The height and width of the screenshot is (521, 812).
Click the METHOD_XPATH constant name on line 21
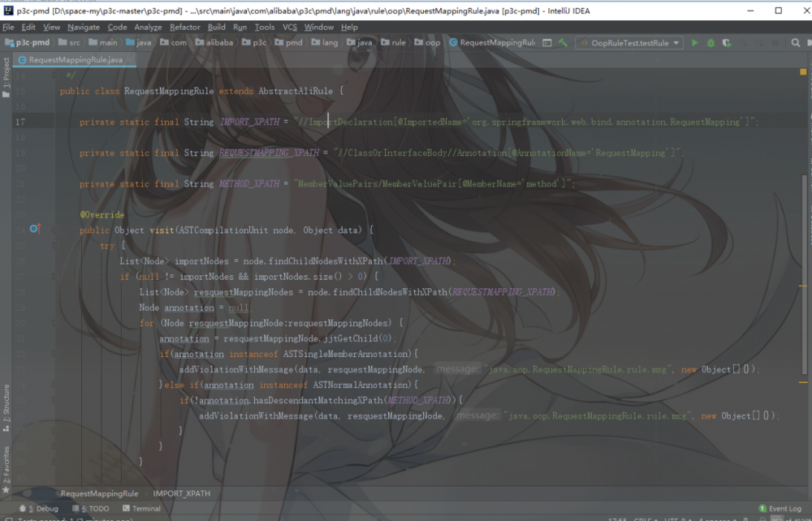click(249, 183)
